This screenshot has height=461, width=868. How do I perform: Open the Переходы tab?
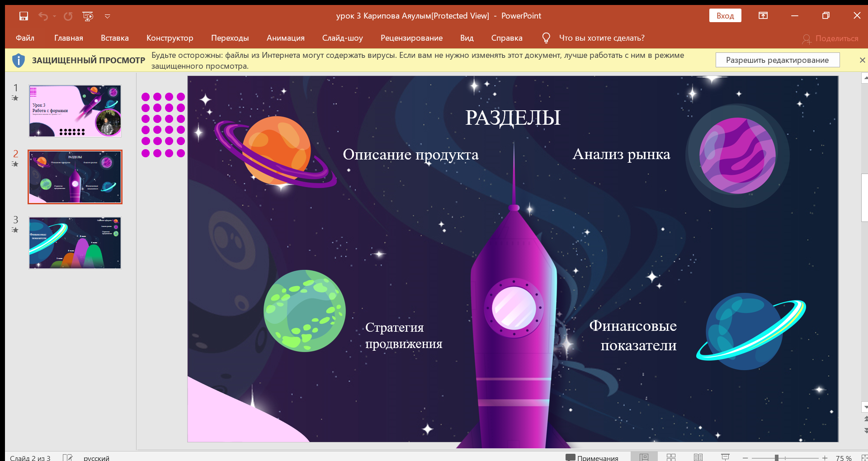(x=230, y=38)
